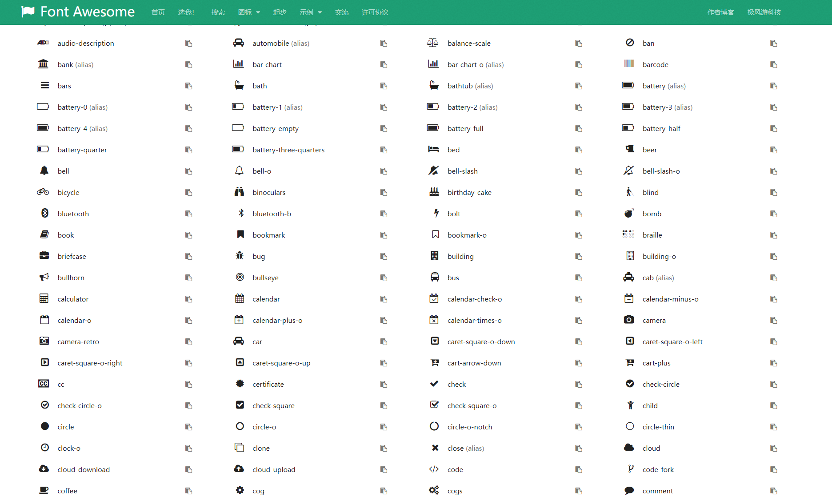Click the building-o label text
This screenshot has width=832, height=504.
pyautogui.click(x=659, y=256)
